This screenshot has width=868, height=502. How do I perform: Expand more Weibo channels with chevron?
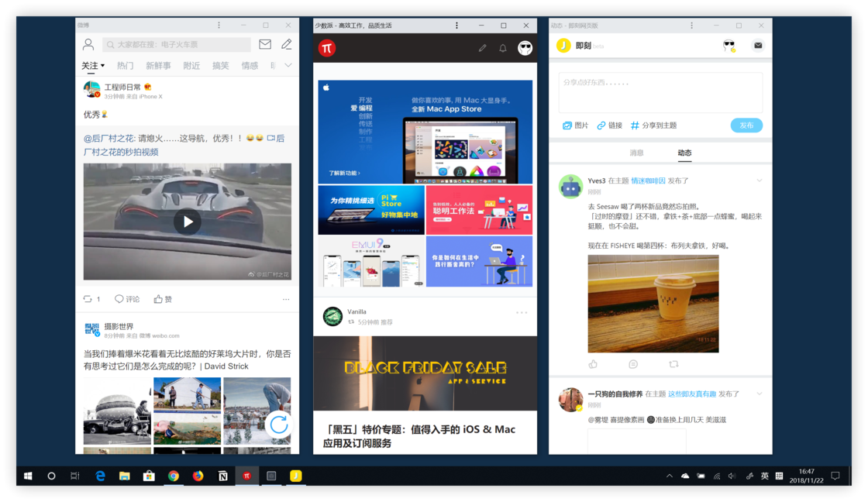(x=288, y=65)
